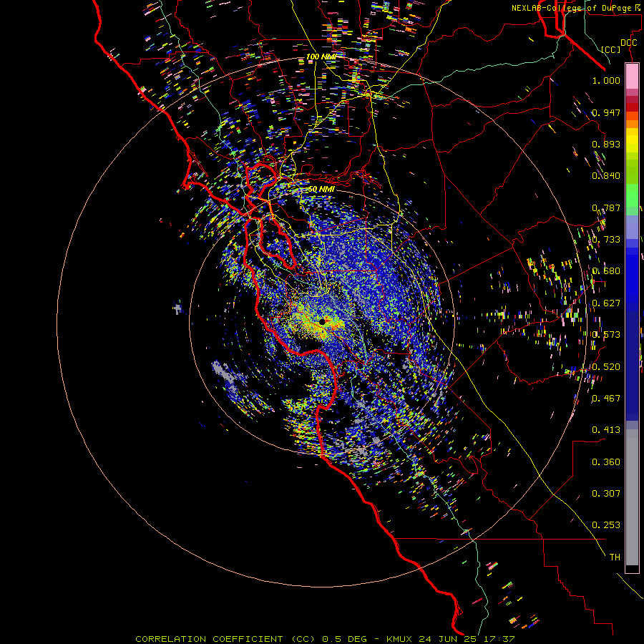Select the 0.627 scale value
The height and width of the screenshot is (644, 644).
point(606,303)
